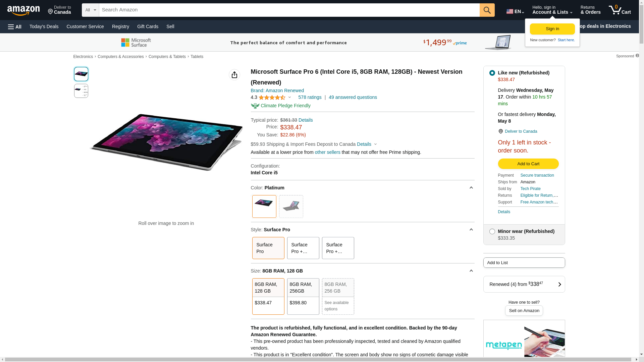The height and width of the screenshot is (362, 644).
Task: Click the Climate Pledge Friendly badge icon
Action: point(255,106)
